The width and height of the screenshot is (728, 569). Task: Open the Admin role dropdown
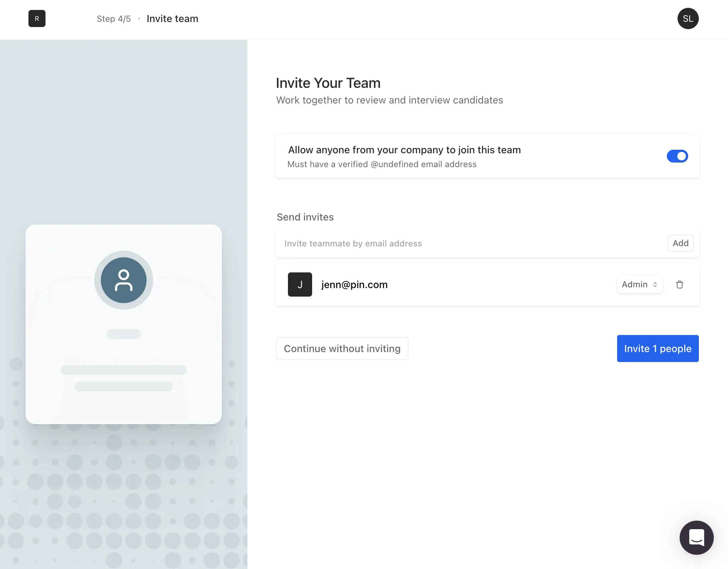tap(639, 284)
